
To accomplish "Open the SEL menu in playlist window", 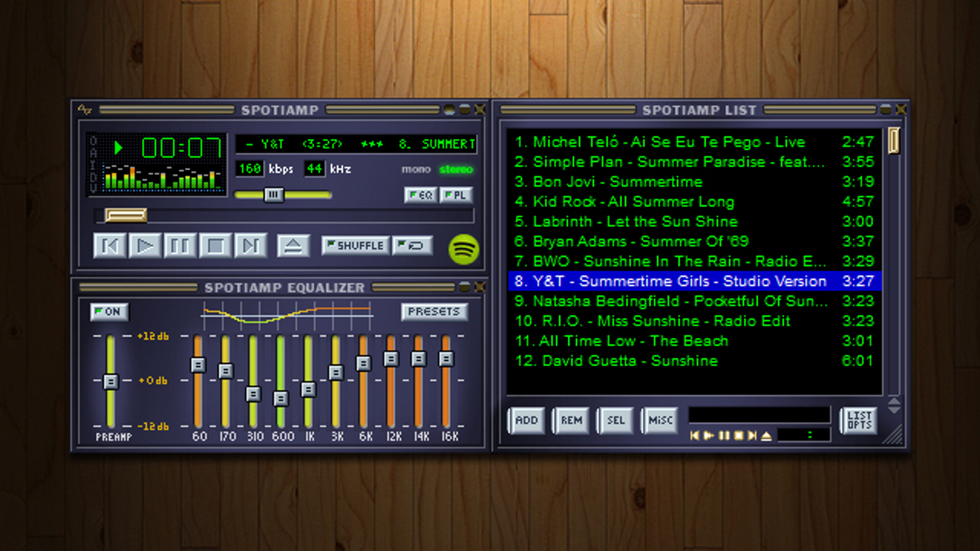I will [x=616, y=421].
